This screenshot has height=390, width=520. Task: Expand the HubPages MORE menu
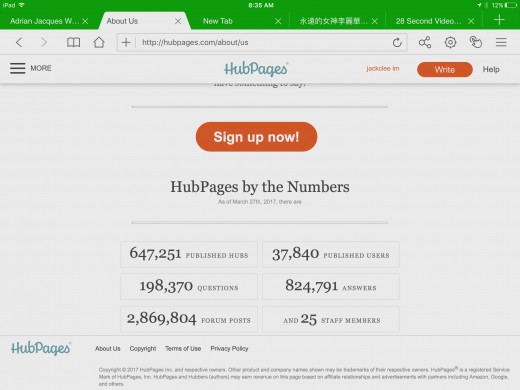[x=31, y=68]
